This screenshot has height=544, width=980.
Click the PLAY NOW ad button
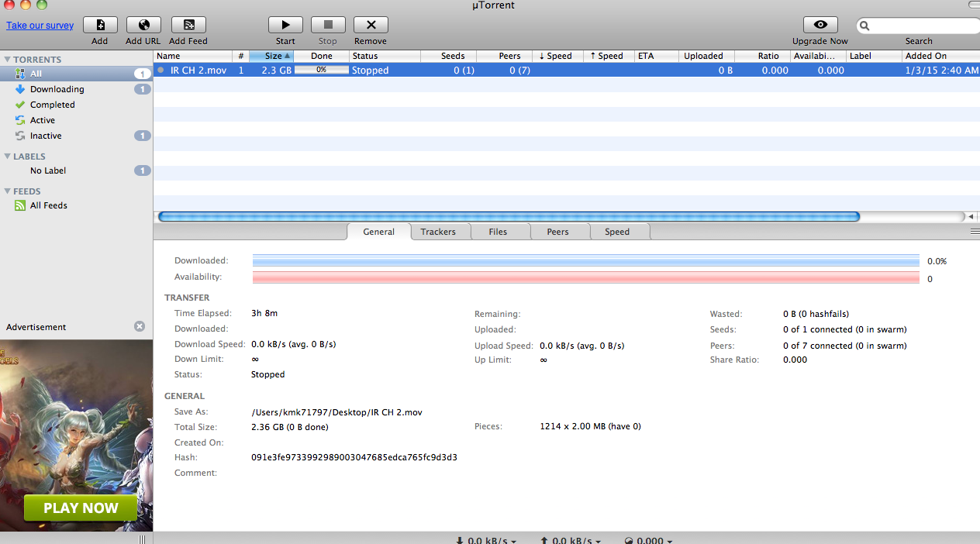tap(81, 508)
